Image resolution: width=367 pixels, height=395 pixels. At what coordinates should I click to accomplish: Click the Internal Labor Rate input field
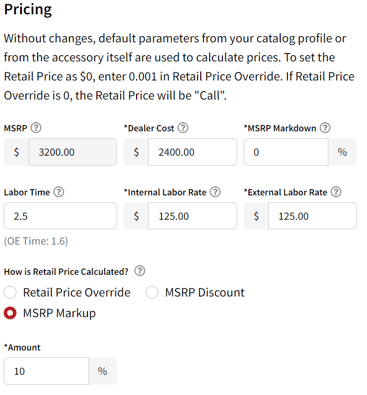coord(193,216)
